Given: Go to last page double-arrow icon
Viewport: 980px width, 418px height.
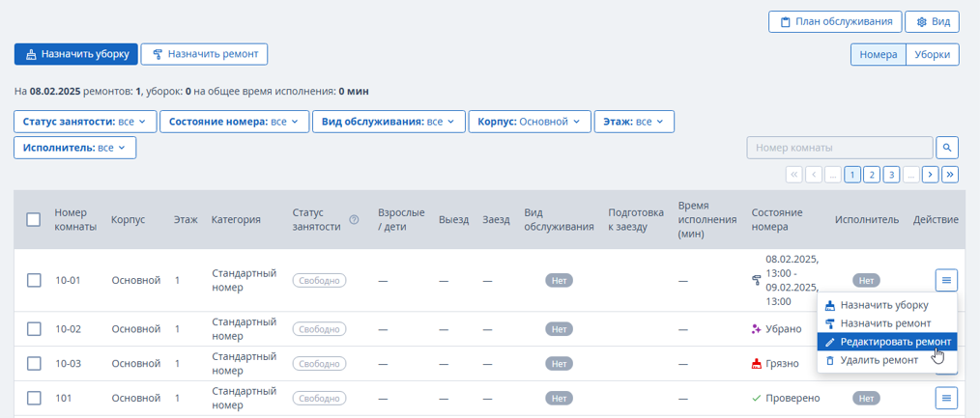Looking at the screenshot, I should 951,175.
